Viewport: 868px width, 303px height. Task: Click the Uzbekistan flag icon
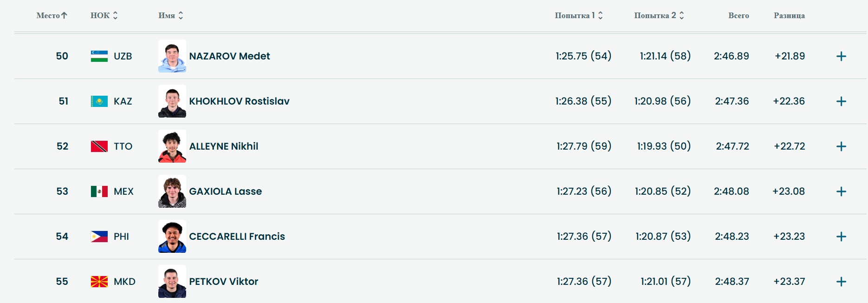click(x=99, y=56)
